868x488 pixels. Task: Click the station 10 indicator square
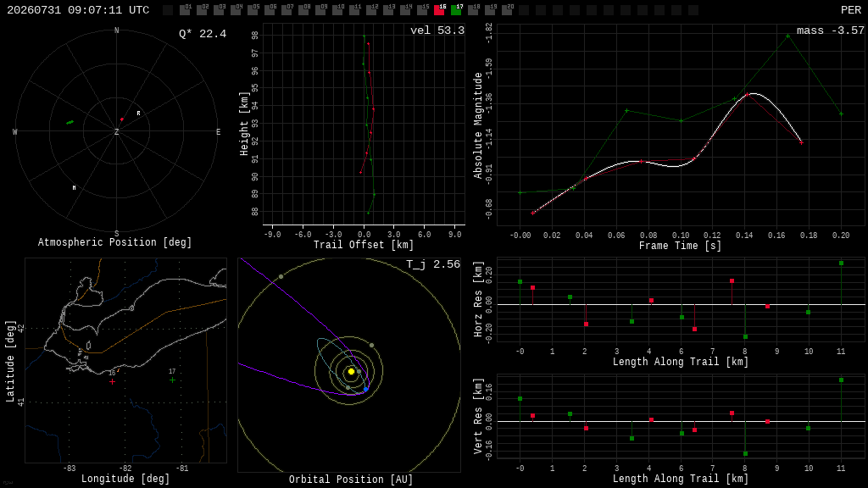(337, 9)
